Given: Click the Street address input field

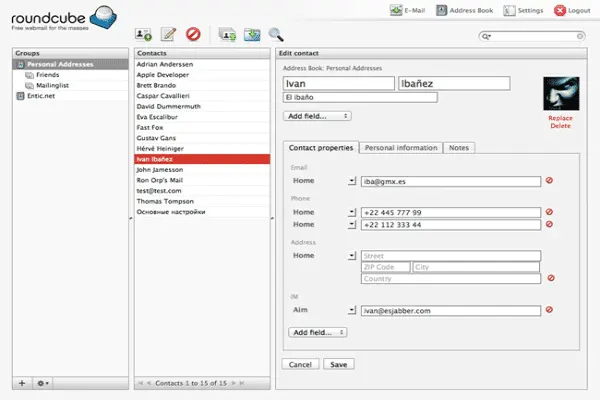Looking at the screenshot, I should pyautogui.click(x=449, y=256).
